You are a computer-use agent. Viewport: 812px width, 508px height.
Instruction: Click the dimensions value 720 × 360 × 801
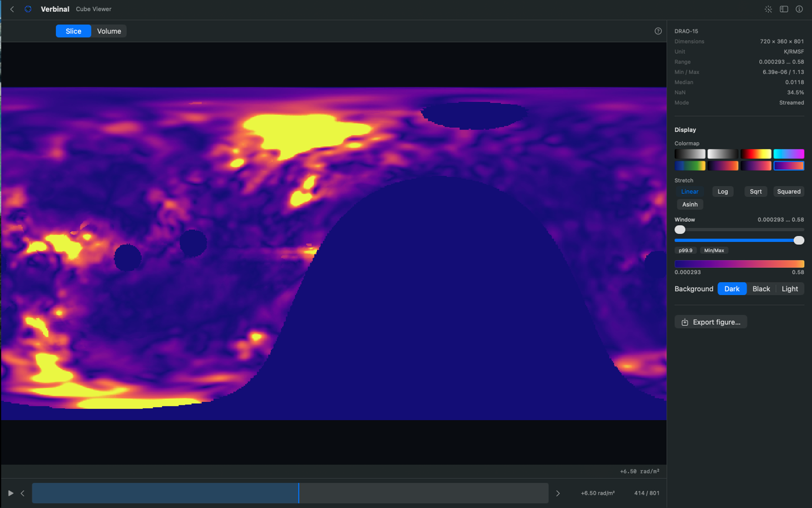click(x=782, y=42)
